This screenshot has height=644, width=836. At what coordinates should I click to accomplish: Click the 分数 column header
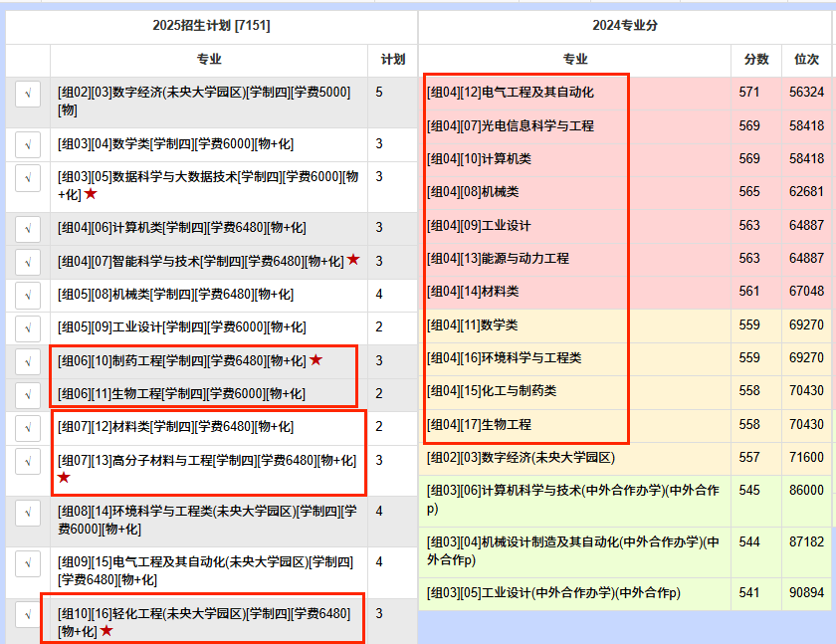[756, 59]
